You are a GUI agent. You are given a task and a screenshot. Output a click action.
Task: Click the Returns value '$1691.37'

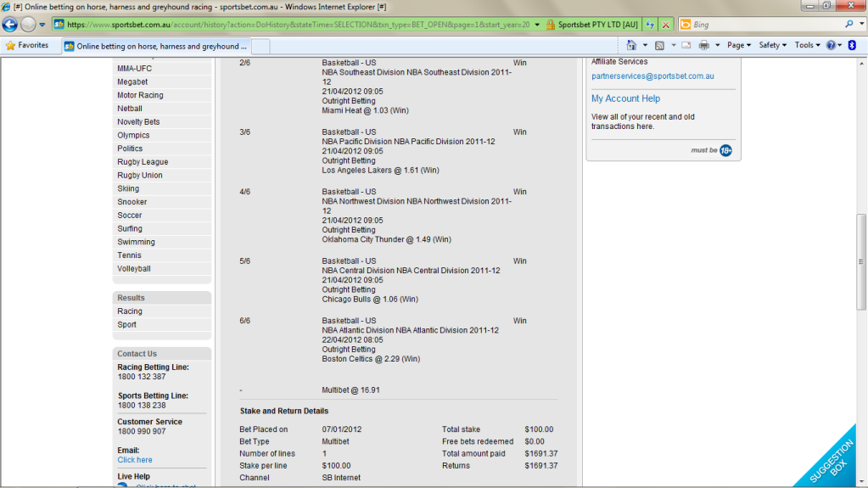click(540, 465)
